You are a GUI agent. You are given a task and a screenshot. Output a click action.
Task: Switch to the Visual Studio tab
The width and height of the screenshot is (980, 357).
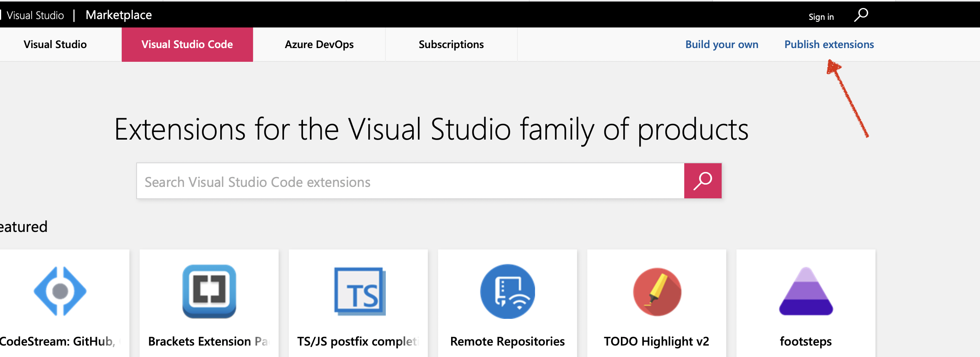pos(55,44)
